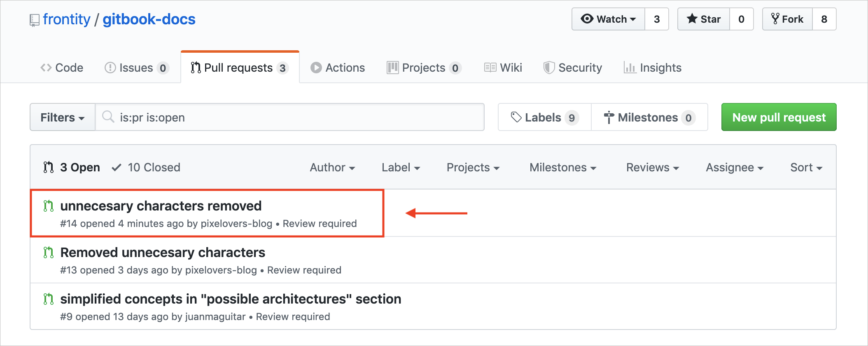Image resolution: width=868 pixels, height=346 pixels.
Task: Open the "simplified concepts" architectures pull request
Action: [x=231, y=299]
